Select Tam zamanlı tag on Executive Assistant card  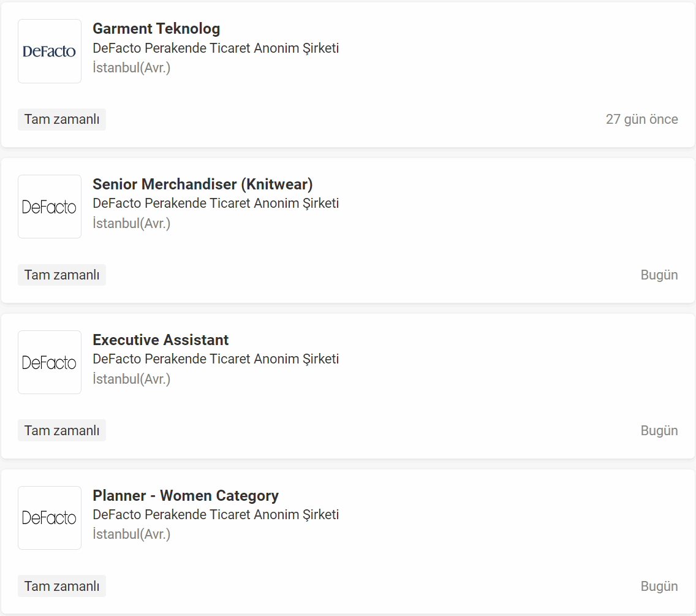coord(62,430)
